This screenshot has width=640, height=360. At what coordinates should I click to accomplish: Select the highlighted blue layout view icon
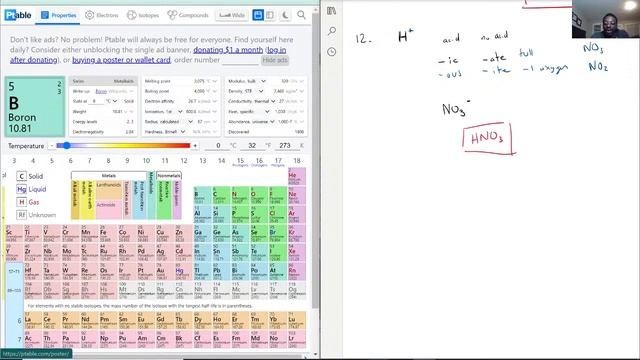(x=258, y=15)
